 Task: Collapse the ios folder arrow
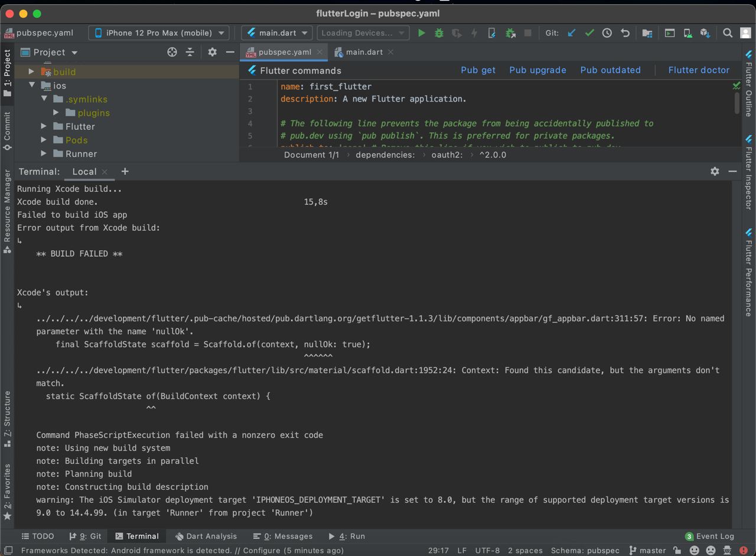pyautogui.click(x=32, y=85)
